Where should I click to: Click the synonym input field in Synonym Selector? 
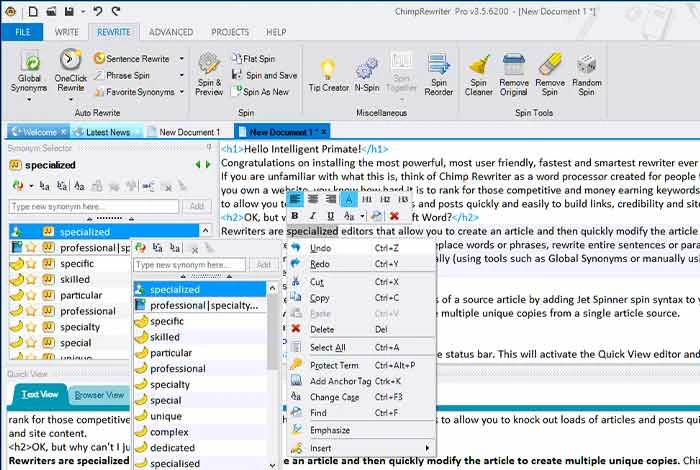94,206
